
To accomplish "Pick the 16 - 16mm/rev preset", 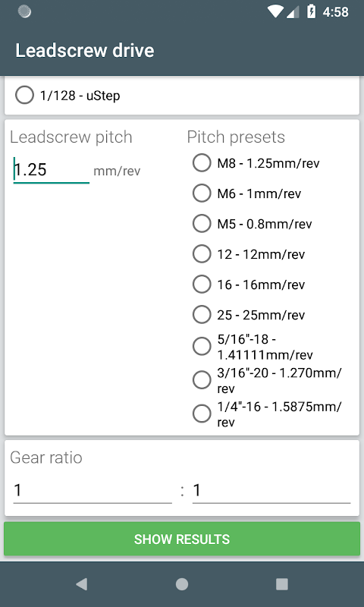I will [x=249, y=284].
